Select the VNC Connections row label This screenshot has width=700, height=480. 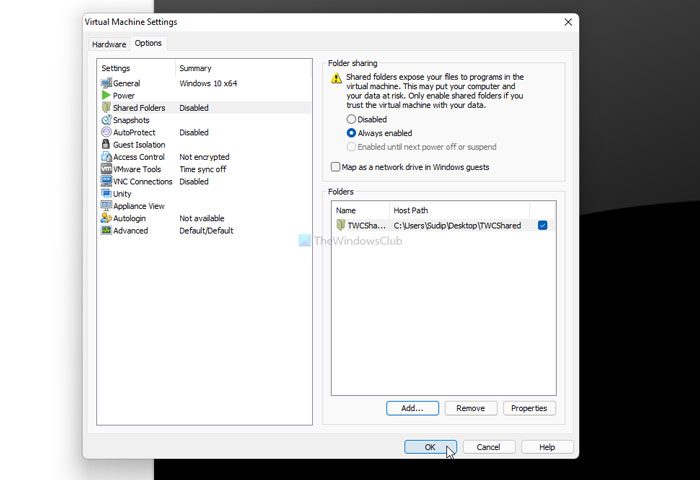coord(142,181)
